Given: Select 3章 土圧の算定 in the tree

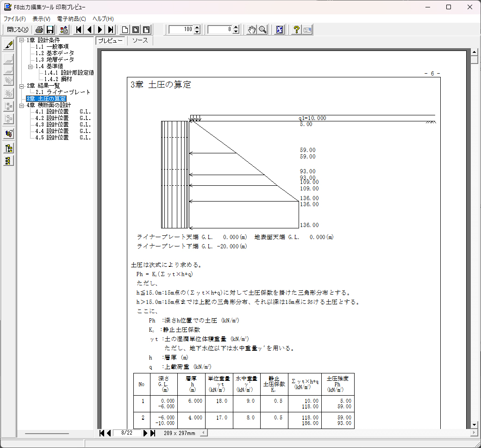Looking at the screenshot, I should 46,99.
